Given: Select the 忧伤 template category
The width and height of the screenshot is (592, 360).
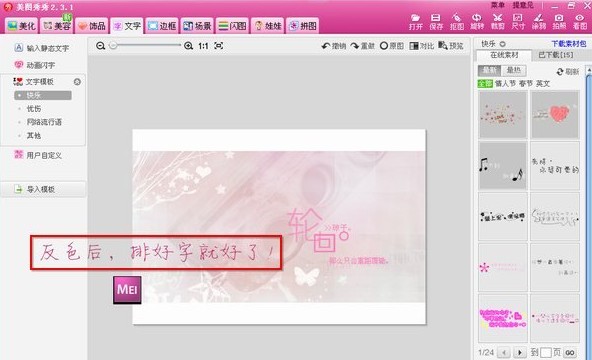Looking at the screenshot, I should pos(34,109).
